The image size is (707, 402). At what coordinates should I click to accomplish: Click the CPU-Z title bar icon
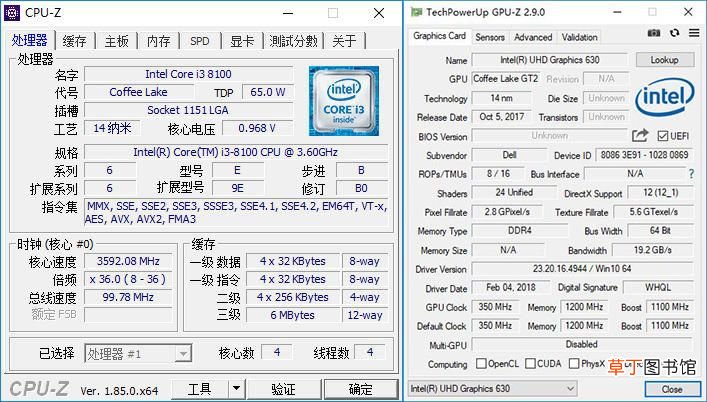tap(12, 13)
